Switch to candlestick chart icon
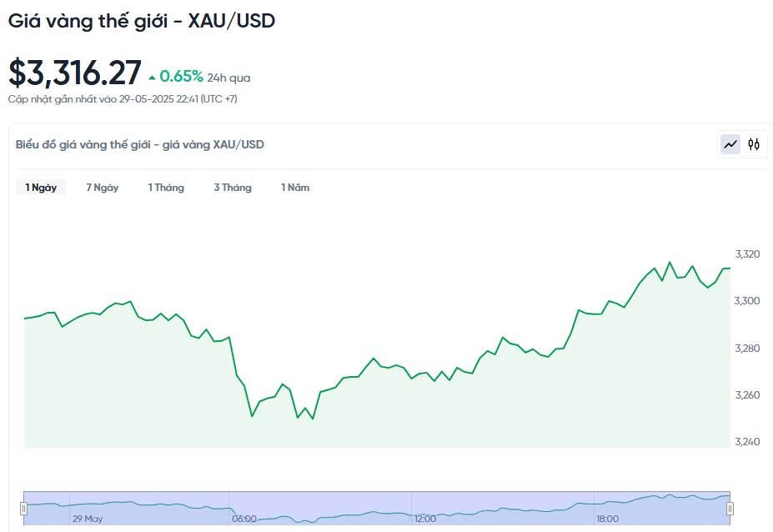 tap(754, 144)
